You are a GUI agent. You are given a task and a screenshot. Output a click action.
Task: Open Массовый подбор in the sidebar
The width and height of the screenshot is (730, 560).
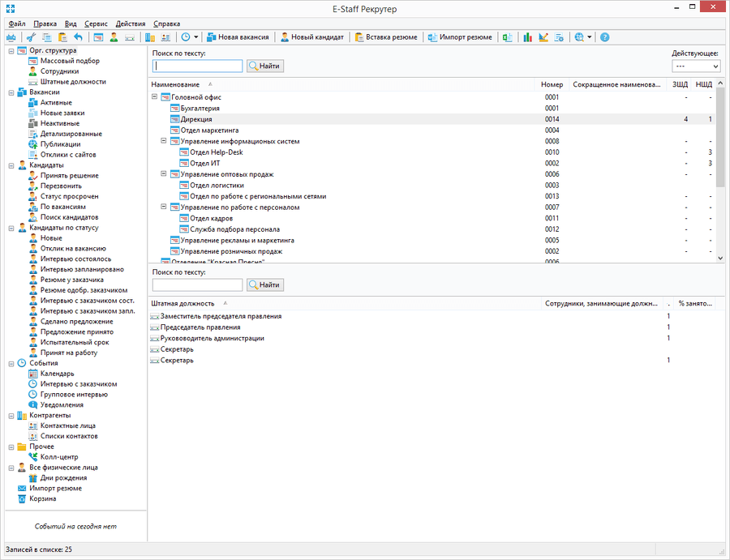point(70,61)
